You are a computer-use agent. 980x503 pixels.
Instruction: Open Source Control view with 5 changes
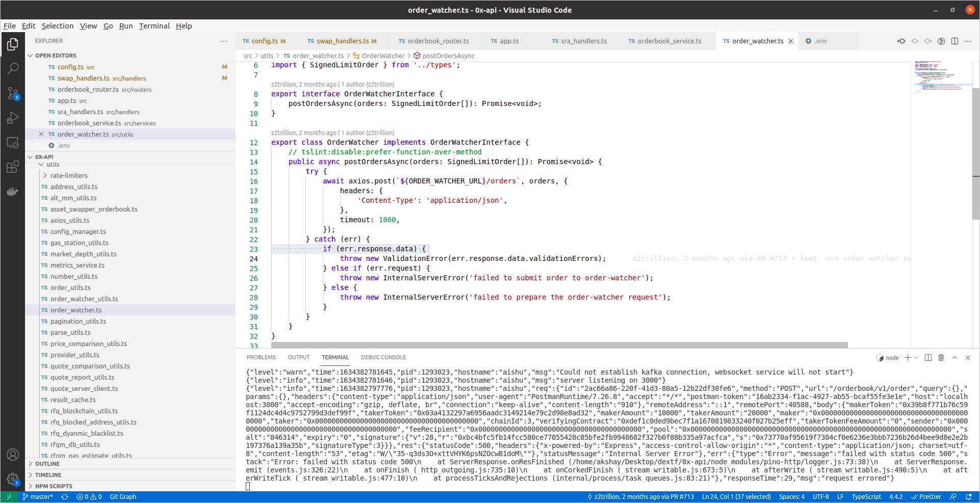[13, 93]
